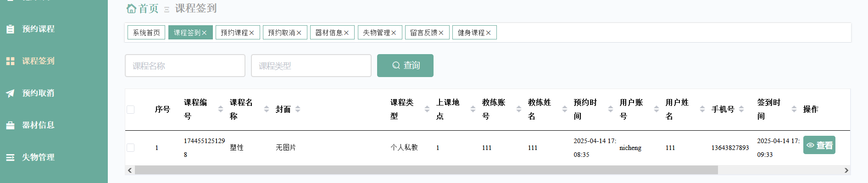Sort by 课程名称 column

coord(267,109)
